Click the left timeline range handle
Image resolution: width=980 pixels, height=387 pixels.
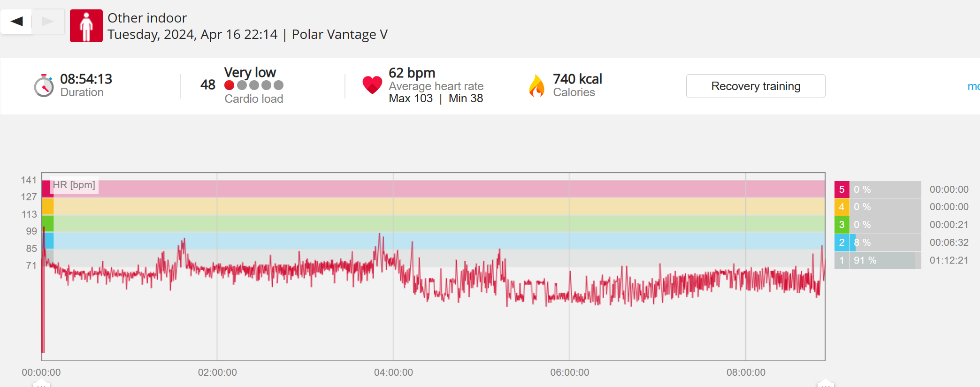[x=41, y=384]
